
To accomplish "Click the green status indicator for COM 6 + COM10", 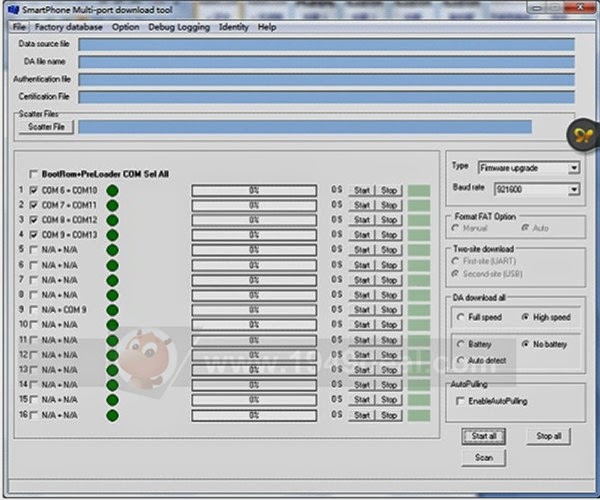I will tap(112, 191).
